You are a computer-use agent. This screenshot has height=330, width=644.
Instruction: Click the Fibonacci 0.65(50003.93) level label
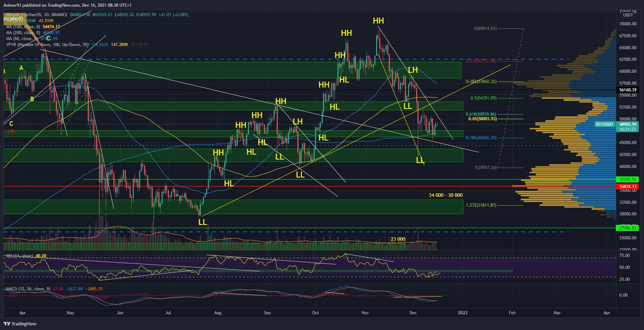[482, 119]
